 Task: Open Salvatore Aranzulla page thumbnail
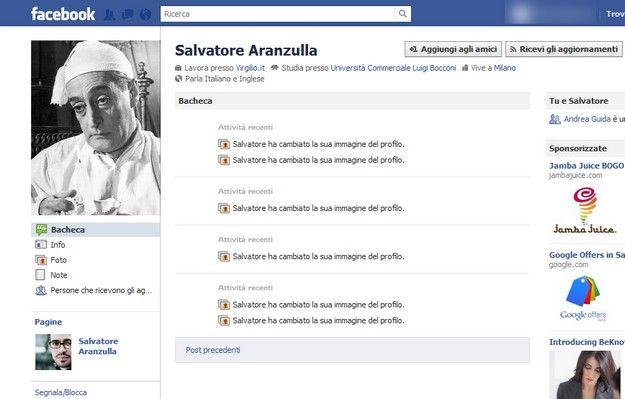pyautogui.click(x=53, y=352)
